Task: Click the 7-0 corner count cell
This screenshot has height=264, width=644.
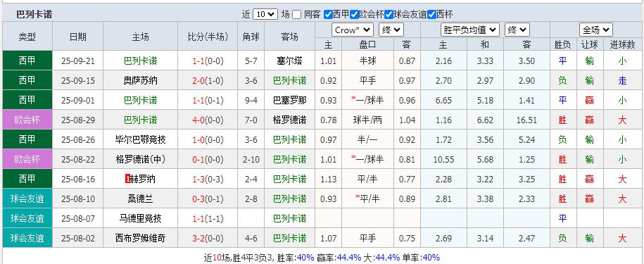Action: pos(251,120)
